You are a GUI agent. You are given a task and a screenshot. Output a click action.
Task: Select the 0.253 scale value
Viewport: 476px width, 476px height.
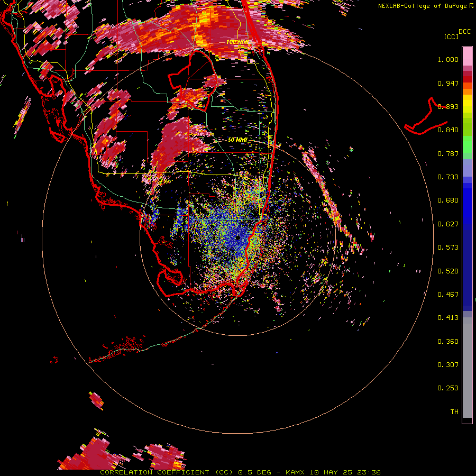point(448,388)
